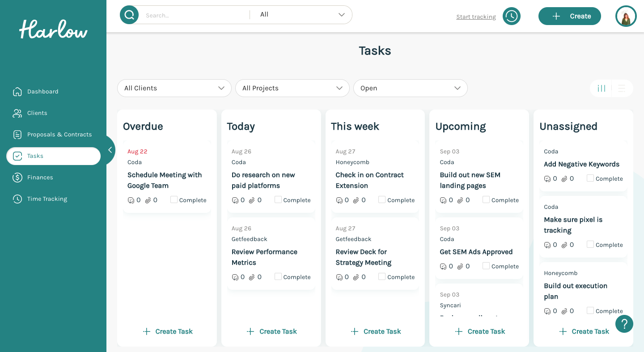Complete the 'Review Performance Metrics' task
This screenshot has height=352, width=644.
click(278, 277)
